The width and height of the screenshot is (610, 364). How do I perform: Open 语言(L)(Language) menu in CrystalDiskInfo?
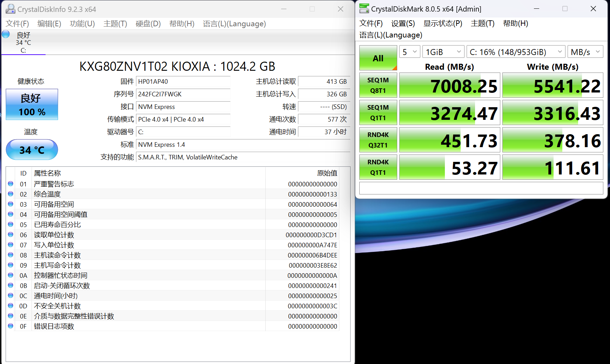(x=235, y=23)
